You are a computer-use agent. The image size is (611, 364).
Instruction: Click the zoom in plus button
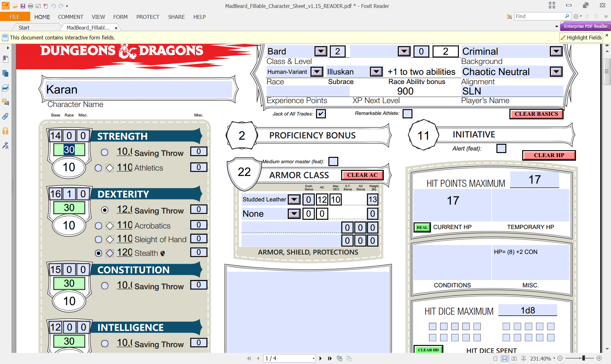pos(599,358)
